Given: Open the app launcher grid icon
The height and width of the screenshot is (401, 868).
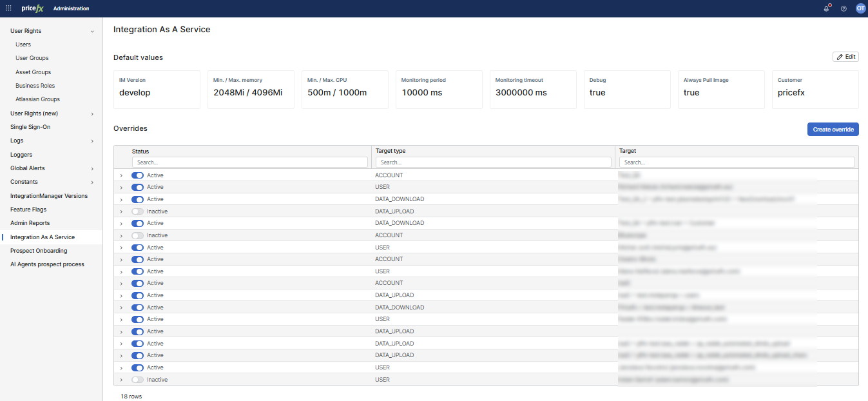Looking at the screenshot, I should pyautogui.click(x=8, y=8).
